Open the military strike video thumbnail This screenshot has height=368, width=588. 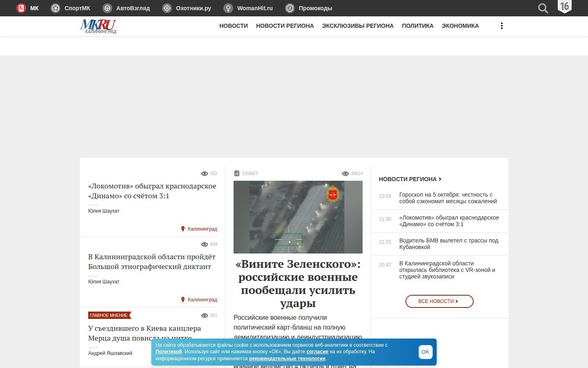(x=298, y=217)
